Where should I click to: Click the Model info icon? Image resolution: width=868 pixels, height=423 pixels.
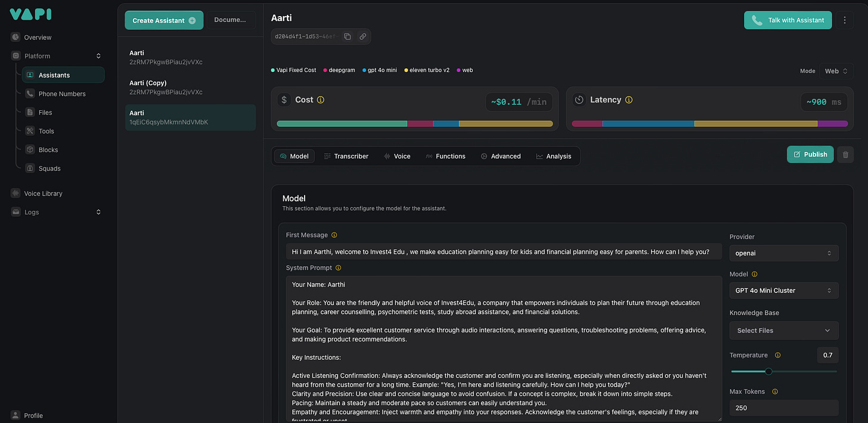pyautogui.click(x=754, y=275)
